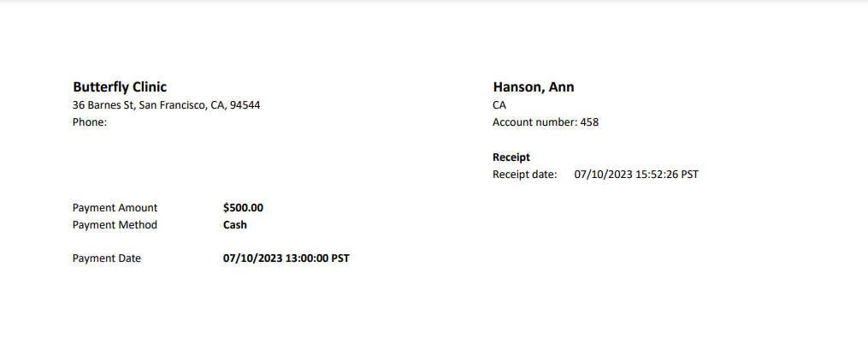This screenshot has width=868, height=356.
Task: Select the Account number: 458 line
Action: click(x=546, y=122)
